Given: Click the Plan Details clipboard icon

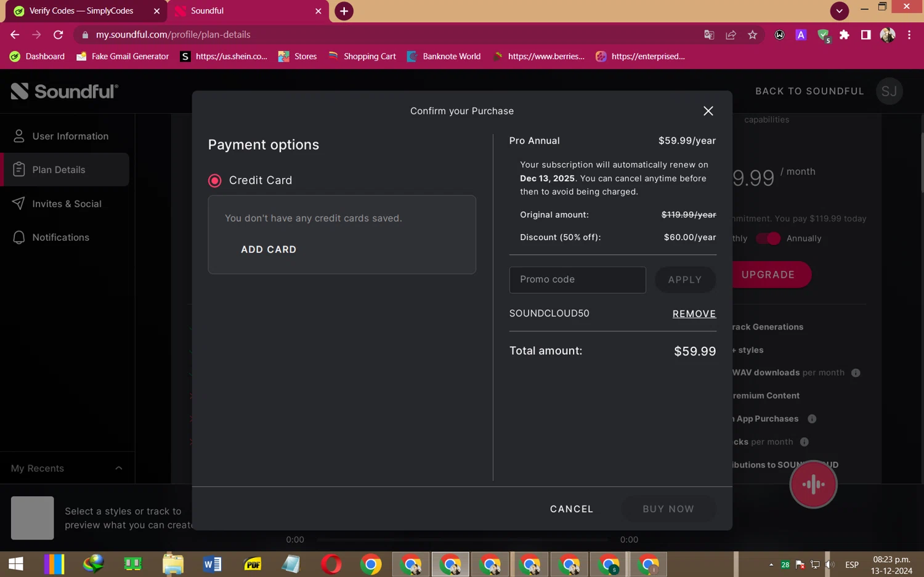Looking at the screenshot, I should pos(19,169).
